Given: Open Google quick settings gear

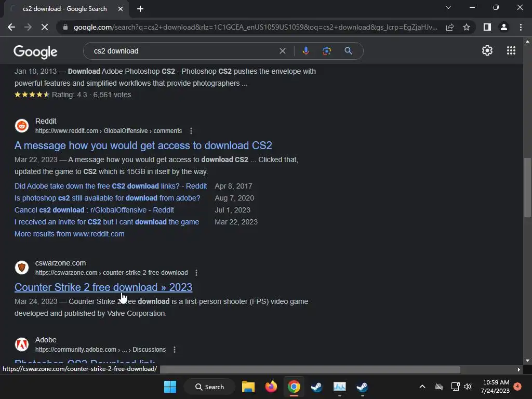Looking at the screenshot, I should tap(487, 50).
